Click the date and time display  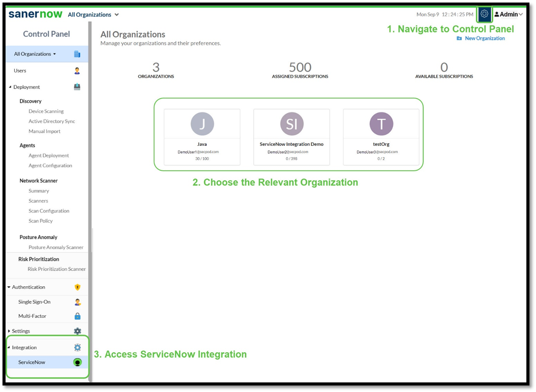[x=445, y=14]
